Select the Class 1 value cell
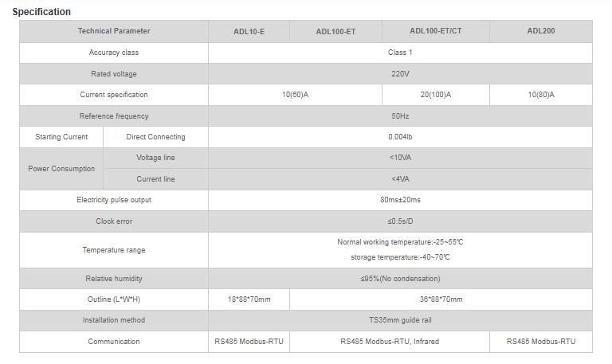612x364 pixels. [x=400, y=53]
